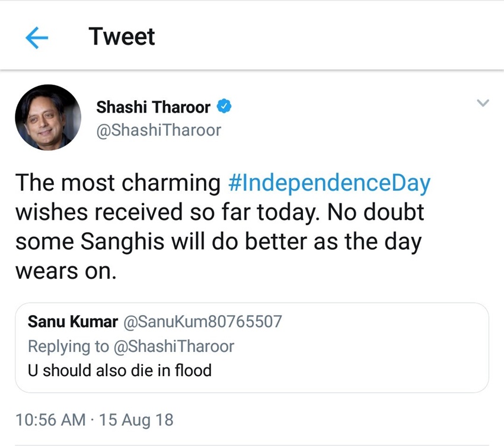Click the 10:56 AM timestamp
Screen dimensions: 504x446
pos(50,420)
